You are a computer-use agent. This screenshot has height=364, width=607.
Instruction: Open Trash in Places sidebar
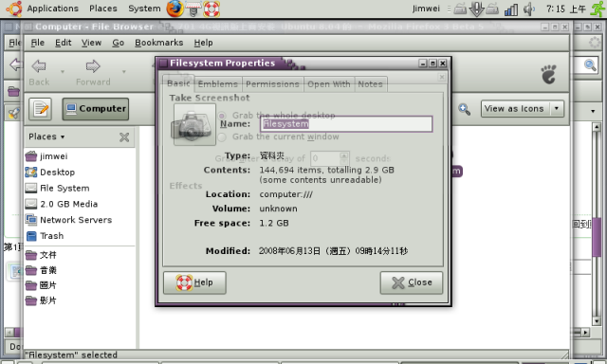point(45,236)
